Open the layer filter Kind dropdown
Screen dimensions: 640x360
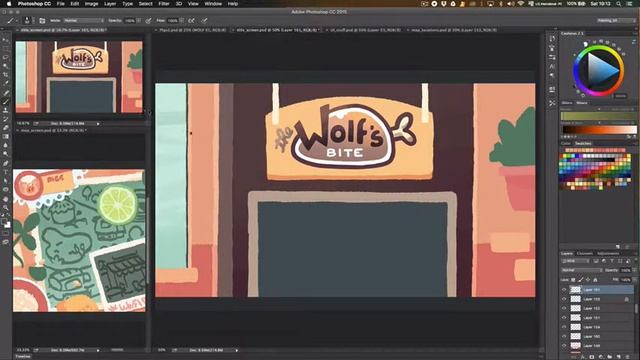pyautogui.click(x=576, y=261)
